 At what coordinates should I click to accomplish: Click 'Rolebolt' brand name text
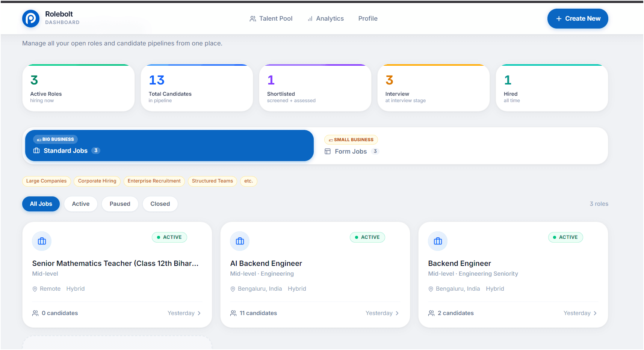click(x=59, y=14)
